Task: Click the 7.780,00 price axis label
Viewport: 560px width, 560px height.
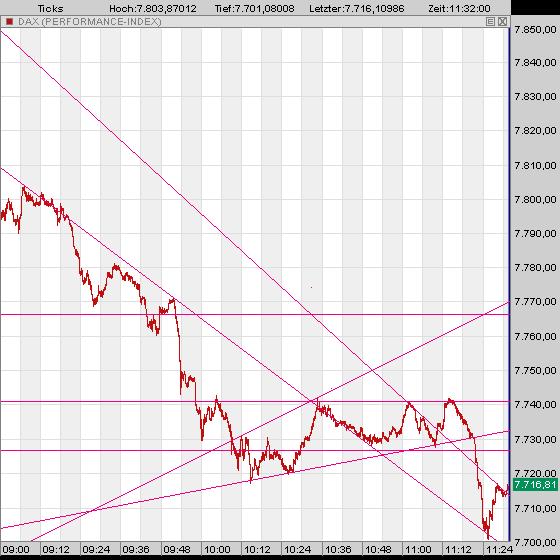Action: pyautogui.click(x=535, y=268)
